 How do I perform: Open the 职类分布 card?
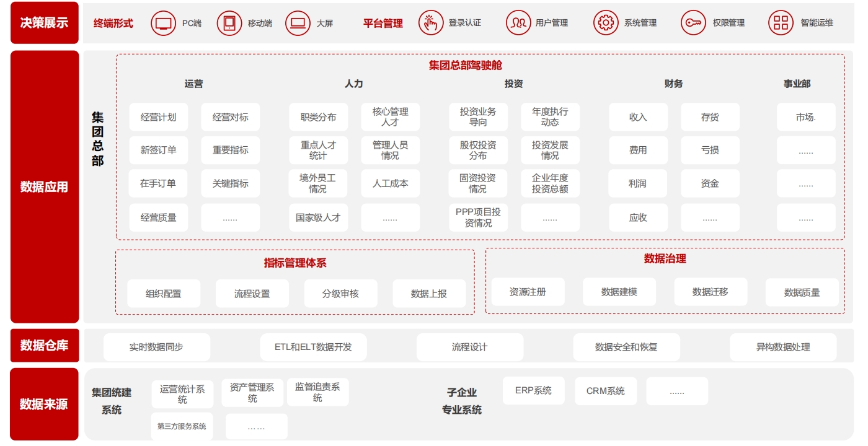(318, 117)
